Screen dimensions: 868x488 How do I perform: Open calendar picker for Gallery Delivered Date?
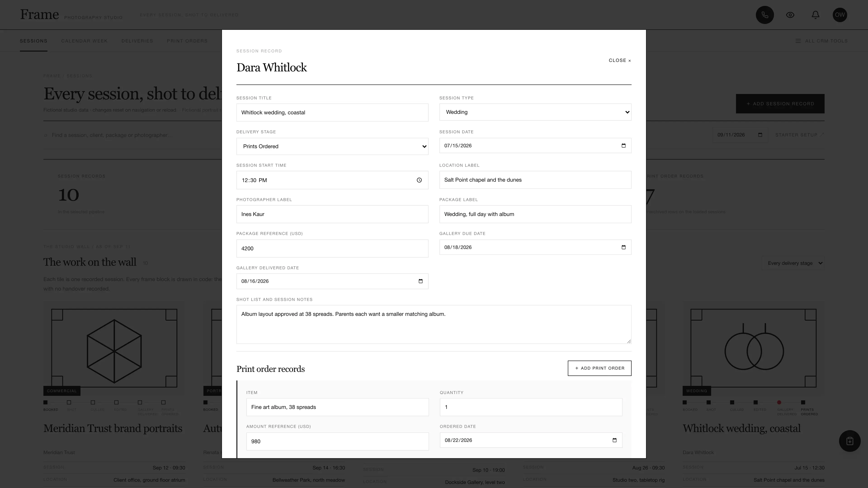point(420,281)
